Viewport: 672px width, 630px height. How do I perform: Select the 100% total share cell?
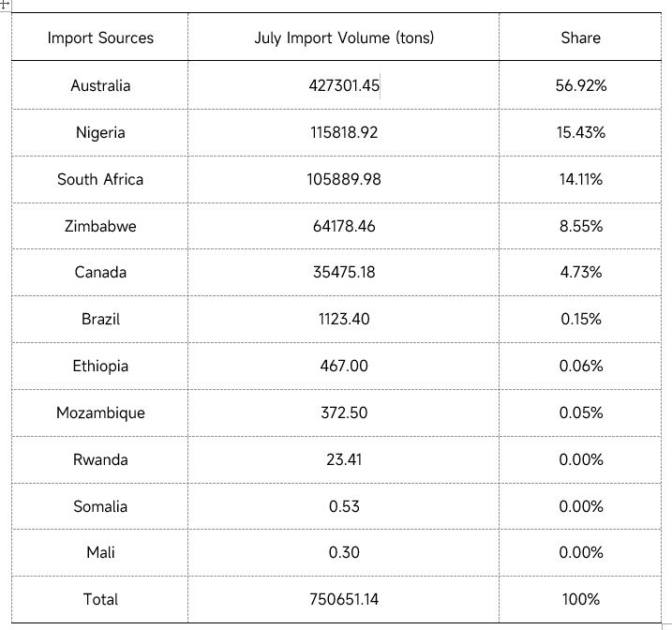[580, 599]
